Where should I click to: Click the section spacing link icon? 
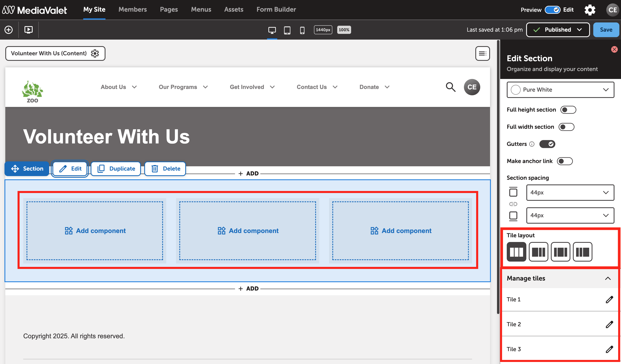513,204
